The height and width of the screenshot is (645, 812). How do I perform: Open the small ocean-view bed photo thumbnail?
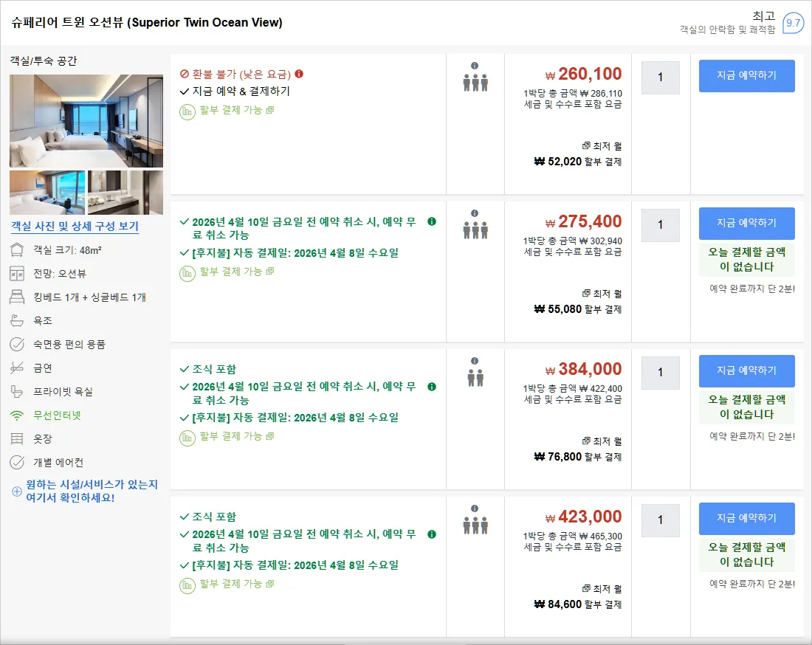[47, 193]
